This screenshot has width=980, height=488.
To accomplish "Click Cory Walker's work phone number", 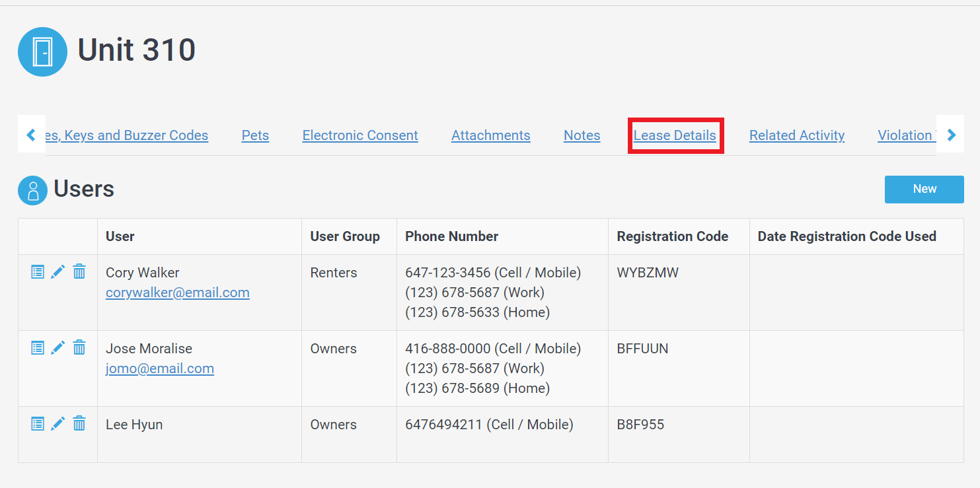I will point(475,293).
